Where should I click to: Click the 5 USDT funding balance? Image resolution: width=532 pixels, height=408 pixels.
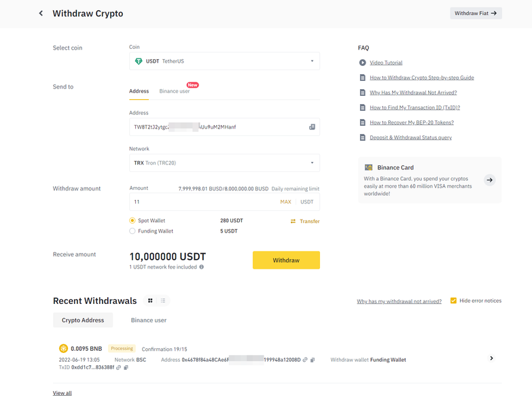pyautogui.click(x=229, y=231)
